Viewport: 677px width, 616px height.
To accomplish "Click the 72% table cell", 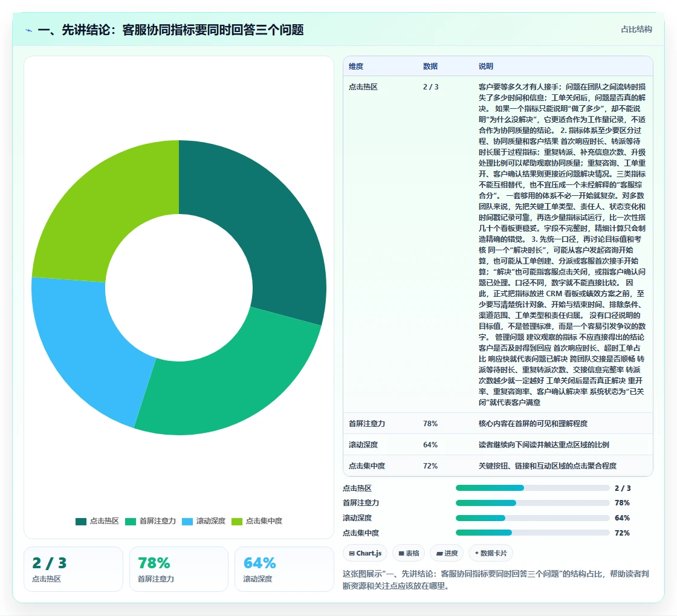I will click(x=430, y=466).
